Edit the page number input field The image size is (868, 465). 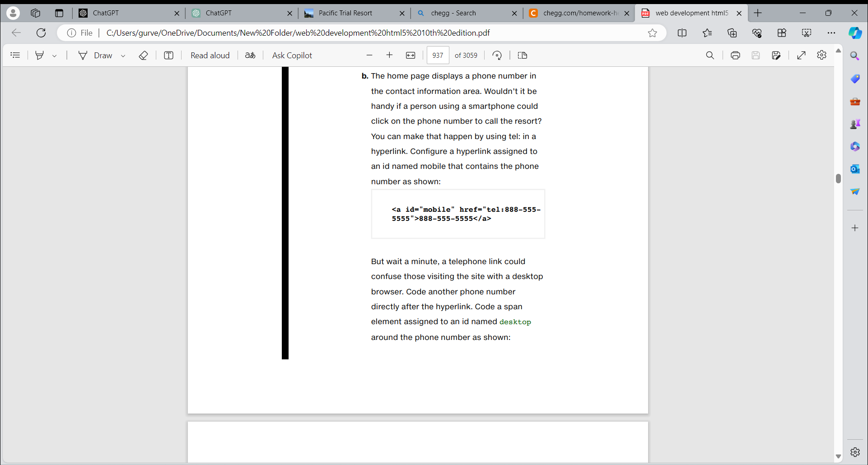click(437, 55)
